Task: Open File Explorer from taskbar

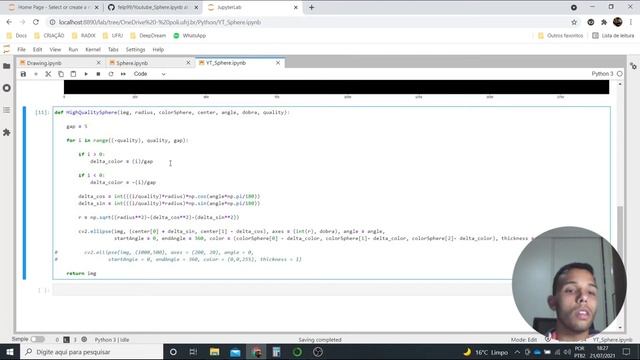Action: pos(214,352)
